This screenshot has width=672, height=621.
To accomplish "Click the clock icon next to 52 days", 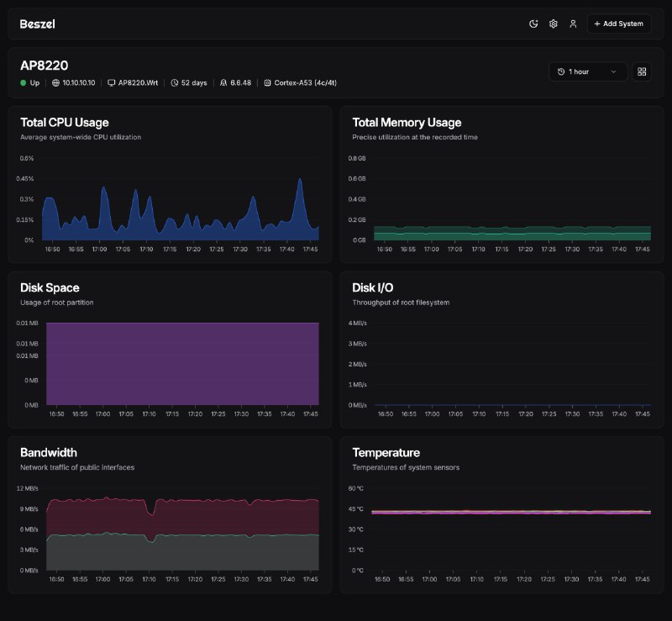I will [x=176, y=82].
